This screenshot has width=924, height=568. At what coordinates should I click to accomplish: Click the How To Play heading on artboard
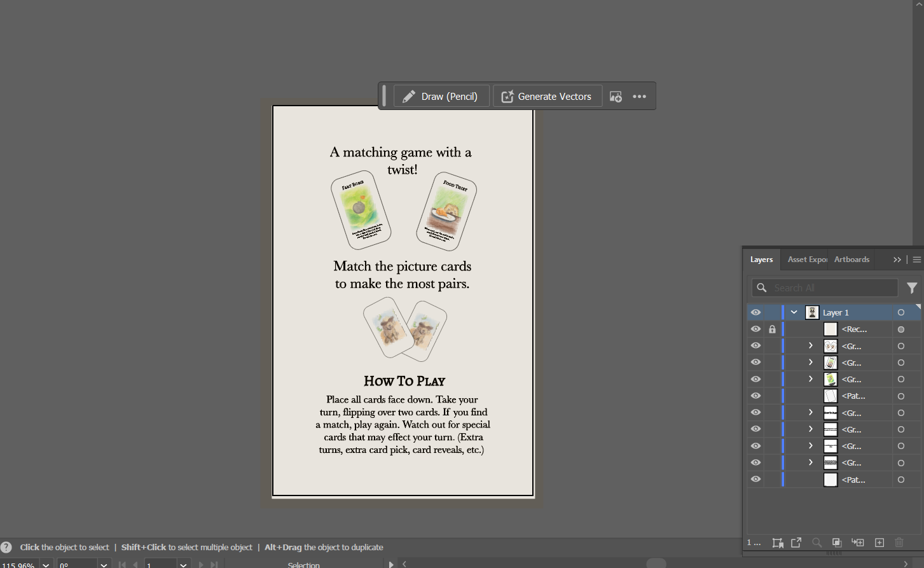pos(404,381)
